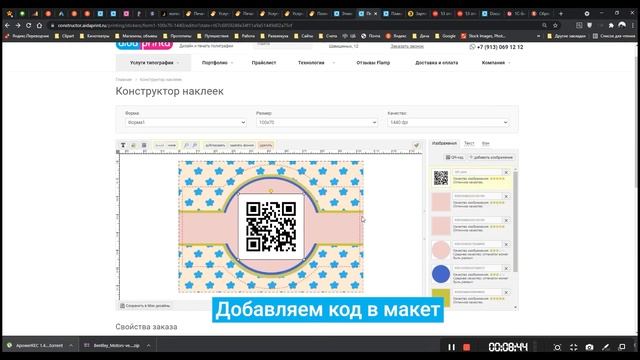Select the first pink square thumbnail
The image size is (640, 360).
tap(441, 202)
